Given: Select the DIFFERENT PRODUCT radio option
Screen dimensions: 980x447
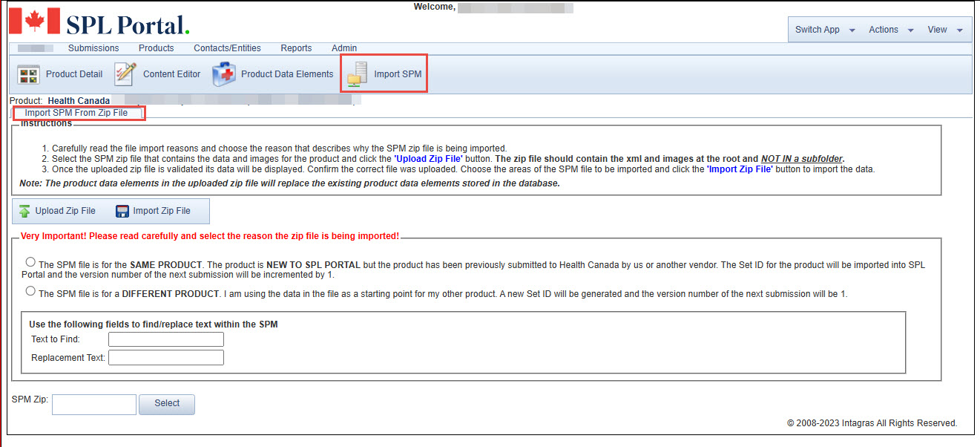Looking at the screenshot, I should click(30, 291).
